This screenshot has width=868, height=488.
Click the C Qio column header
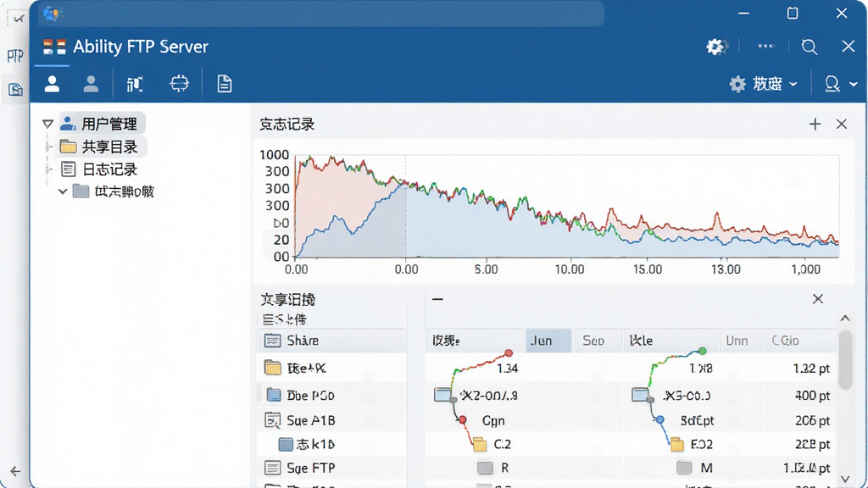point(799,341)
